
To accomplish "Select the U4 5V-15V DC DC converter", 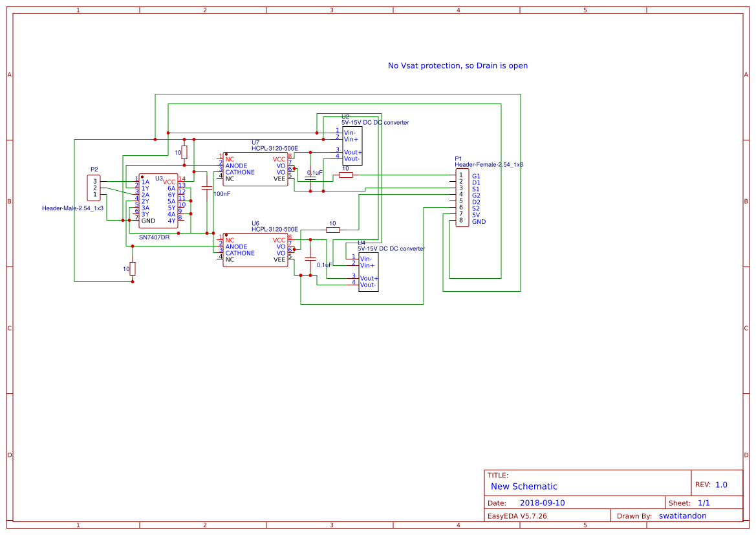I will click(367, 272).
